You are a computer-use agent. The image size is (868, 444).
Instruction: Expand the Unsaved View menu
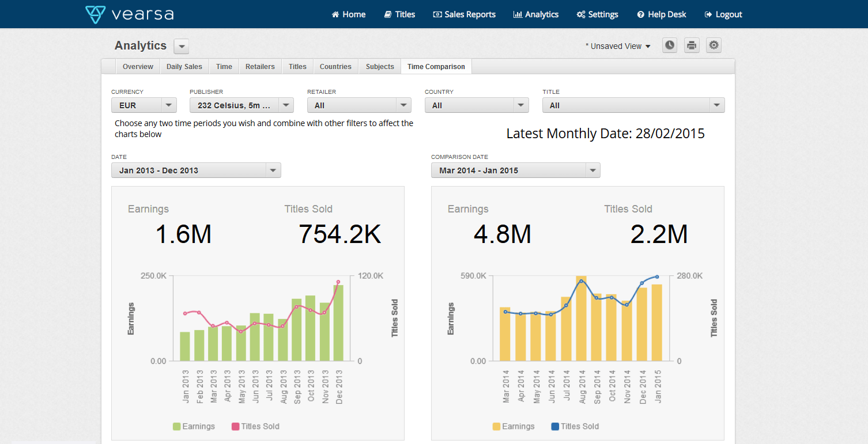point(618,46)
